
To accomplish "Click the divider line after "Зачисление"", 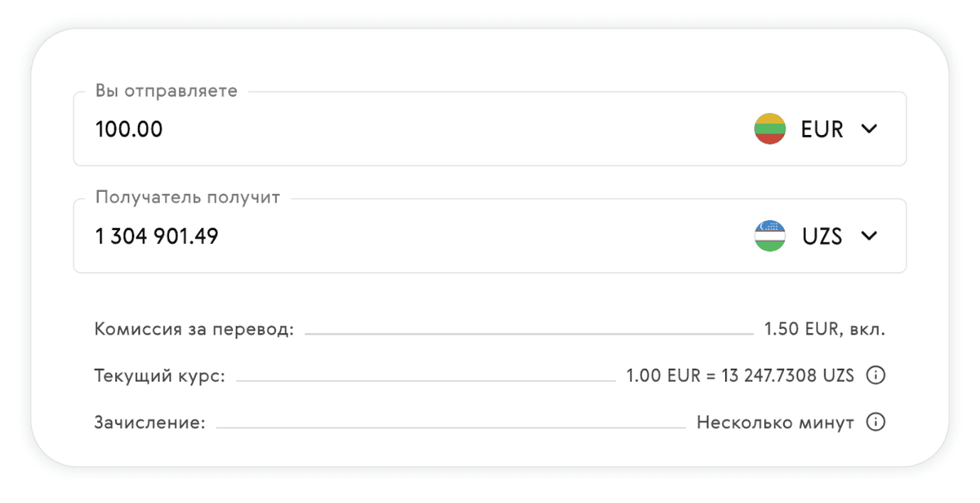I will pyautogui.click(x=451, y=428).
